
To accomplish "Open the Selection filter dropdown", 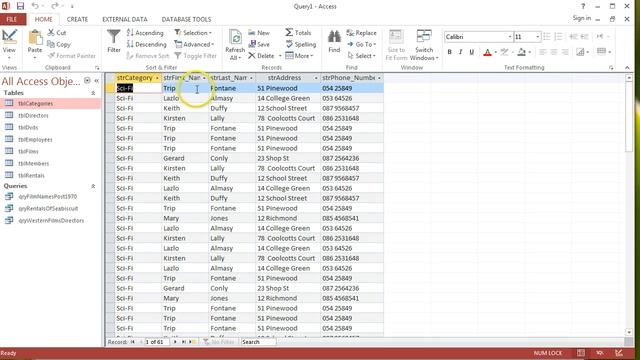I will point(193,33).
